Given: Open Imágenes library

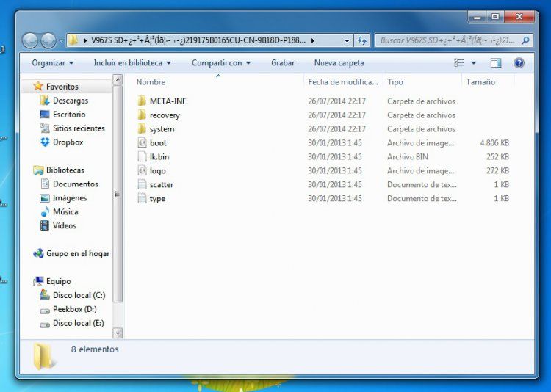Looking at the screenshot, I should 70,198.
